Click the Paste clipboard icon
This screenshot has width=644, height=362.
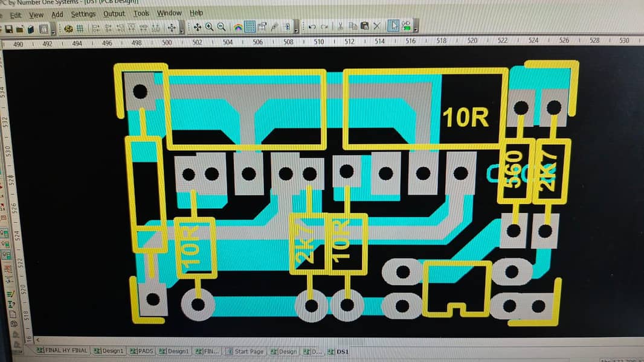click(x=364, y=26)
